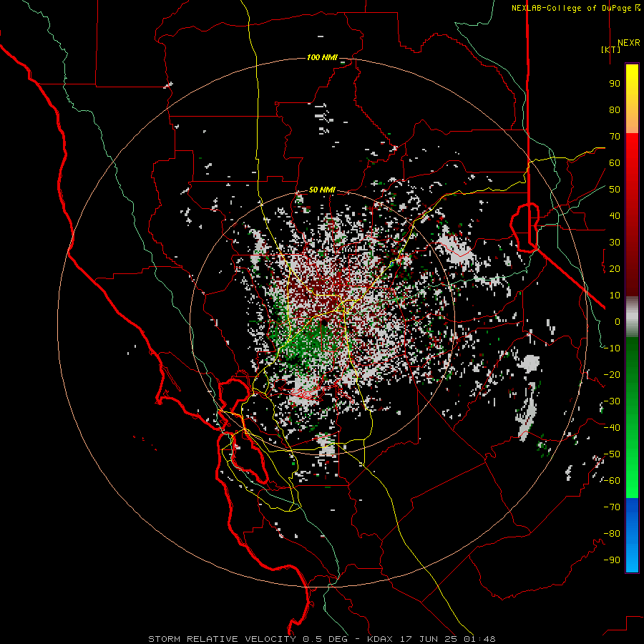644x644 pixels.
Task: Click the light blue bottom segment of color bar
Action: [632, 559]
